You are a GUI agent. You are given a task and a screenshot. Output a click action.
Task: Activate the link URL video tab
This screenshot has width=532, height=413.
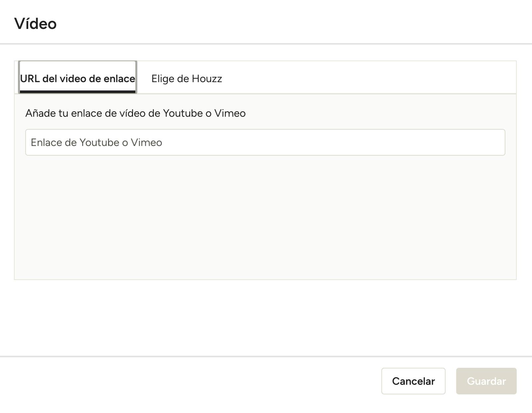point(77,77)
